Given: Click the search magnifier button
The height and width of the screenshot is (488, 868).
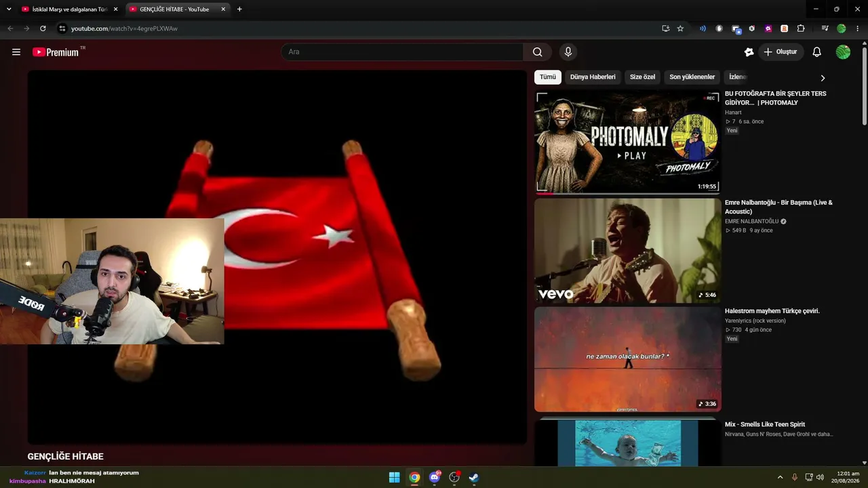Looking at the screenshot, I should tap(538, 52).
